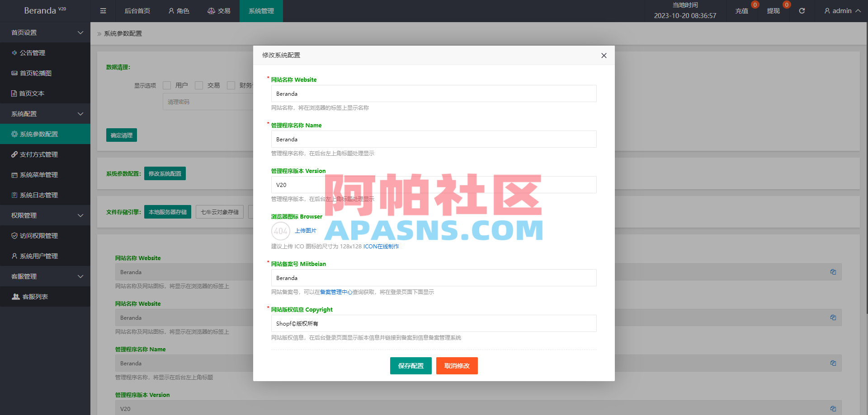The image size is (868, 415).
Task: Click the copy icon beside 网站名称 field
Action: (833, 272)
